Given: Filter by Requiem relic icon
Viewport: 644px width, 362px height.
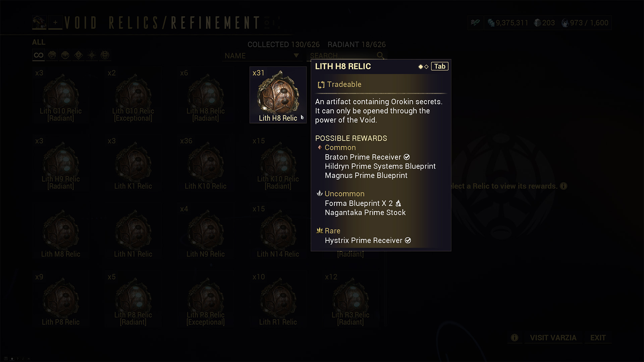Looking at the screenshot, I should [x=105, y=55].
